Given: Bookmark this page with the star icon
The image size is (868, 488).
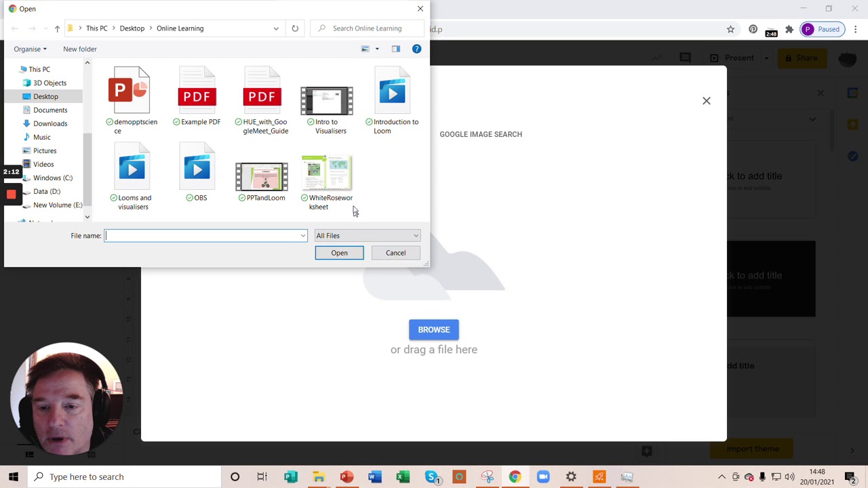Looking at the screenshot, I should coord(730,29).
